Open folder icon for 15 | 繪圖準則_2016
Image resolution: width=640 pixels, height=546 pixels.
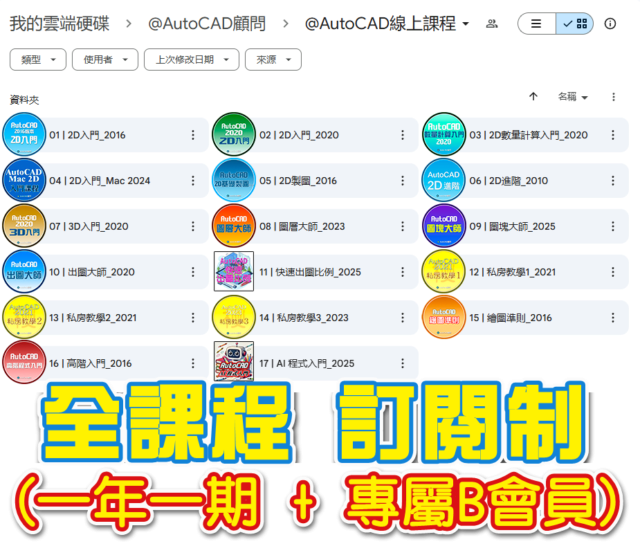coord(444,317)
